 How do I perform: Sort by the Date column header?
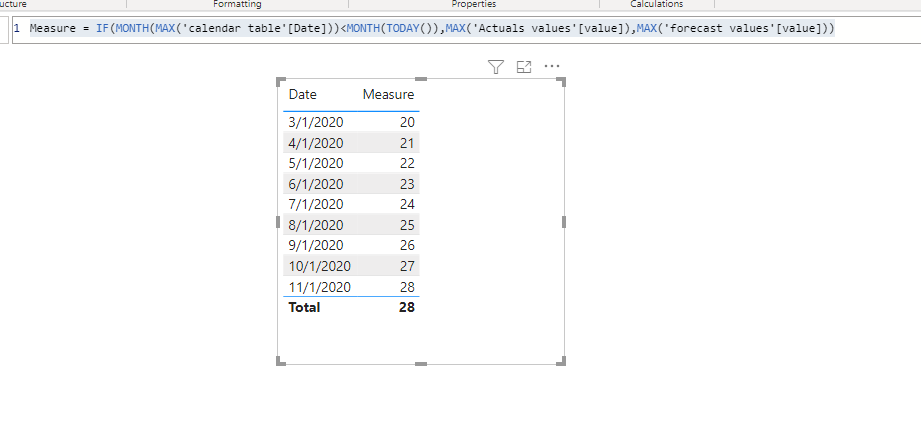point(302,95)
